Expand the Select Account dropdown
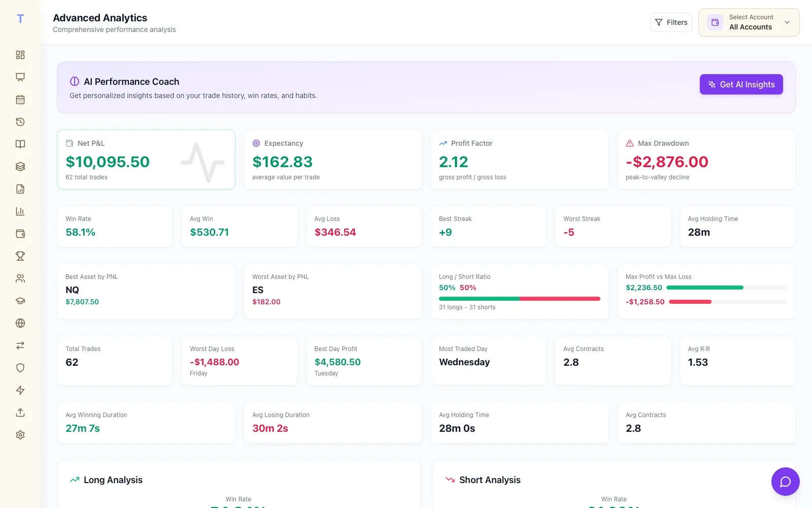The height and width of the screenshot is (508, 812). 749,22
